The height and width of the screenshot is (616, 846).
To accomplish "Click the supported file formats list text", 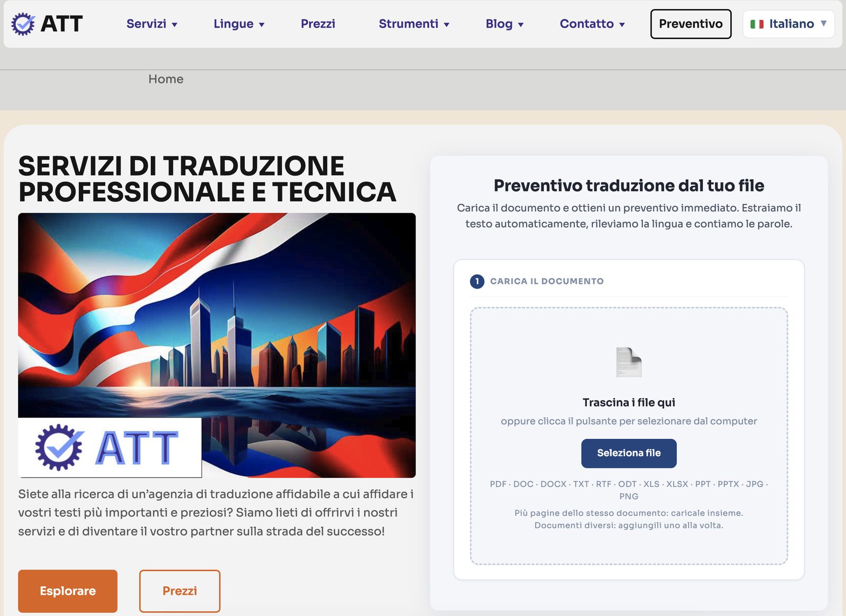I will pos(629,490).
